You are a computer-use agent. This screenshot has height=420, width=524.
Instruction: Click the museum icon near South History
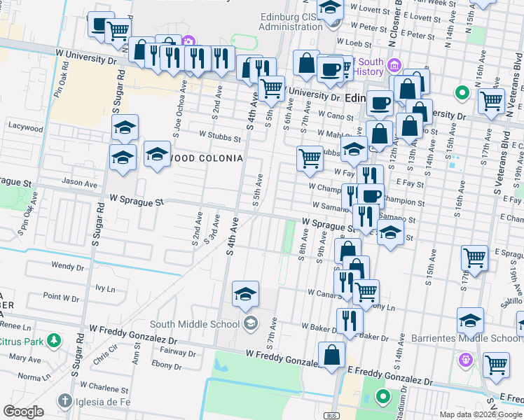394,65
